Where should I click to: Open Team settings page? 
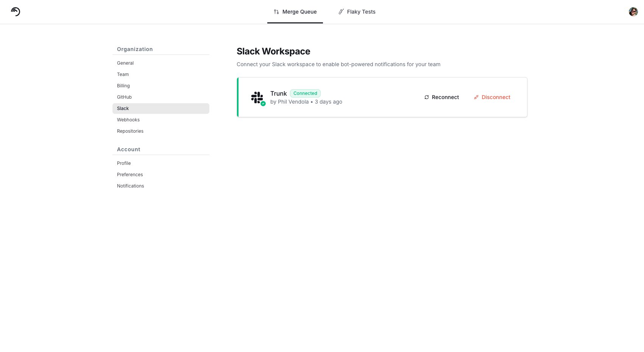click(x=161, y=74)
